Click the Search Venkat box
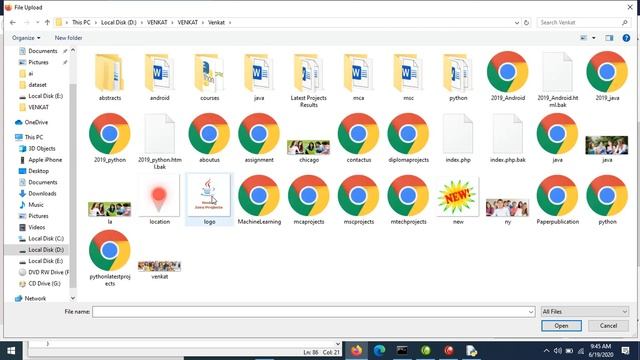The height and width of the screenshot is (360, 640). [583, 22]
